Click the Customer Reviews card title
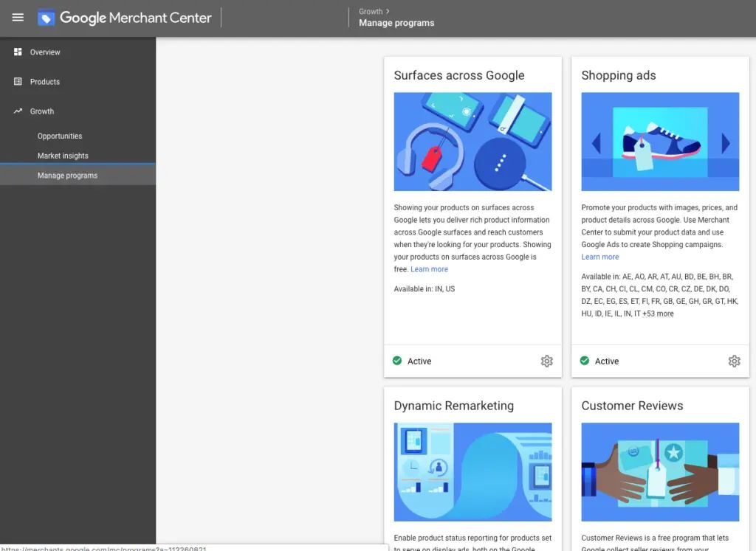 coord(632,406)
